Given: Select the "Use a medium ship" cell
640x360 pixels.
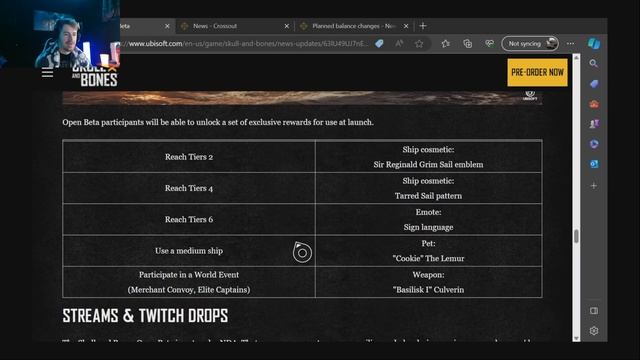Looking at the screenshot, I should pos(189,251).
